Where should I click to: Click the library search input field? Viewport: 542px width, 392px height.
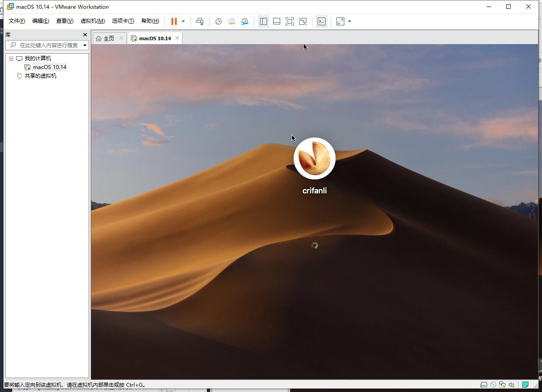[x=43, y=45]
